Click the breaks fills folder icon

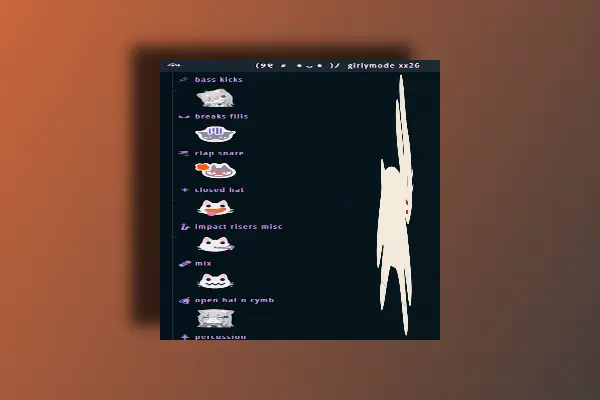(x=184, y=116)
